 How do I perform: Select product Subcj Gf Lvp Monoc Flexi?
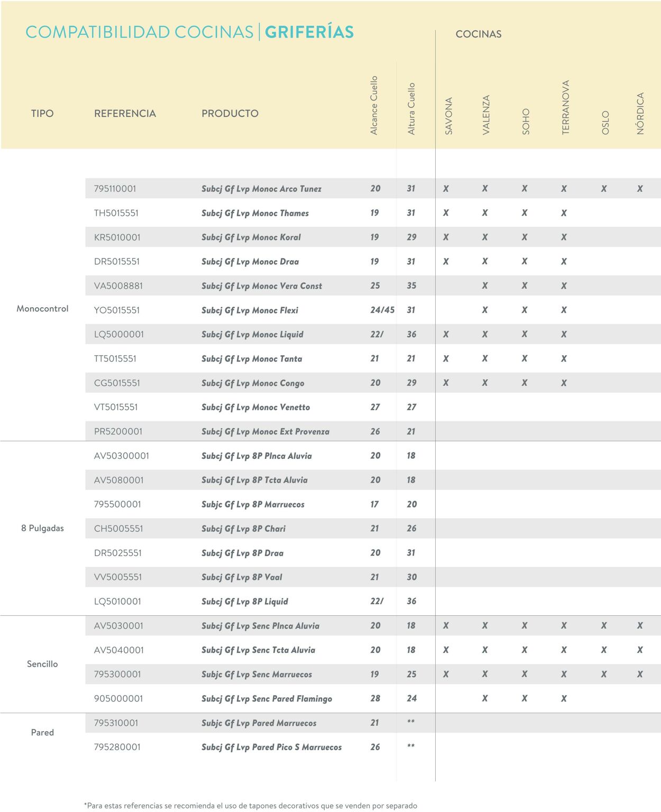250,310
